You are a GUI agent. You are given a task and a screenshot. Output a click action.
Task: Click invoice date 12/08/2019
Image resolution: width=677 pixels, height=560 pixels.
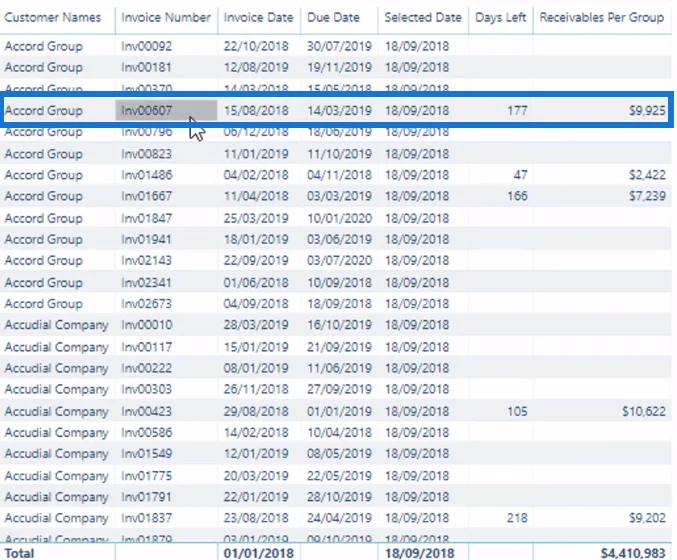(x=256, y=67)
